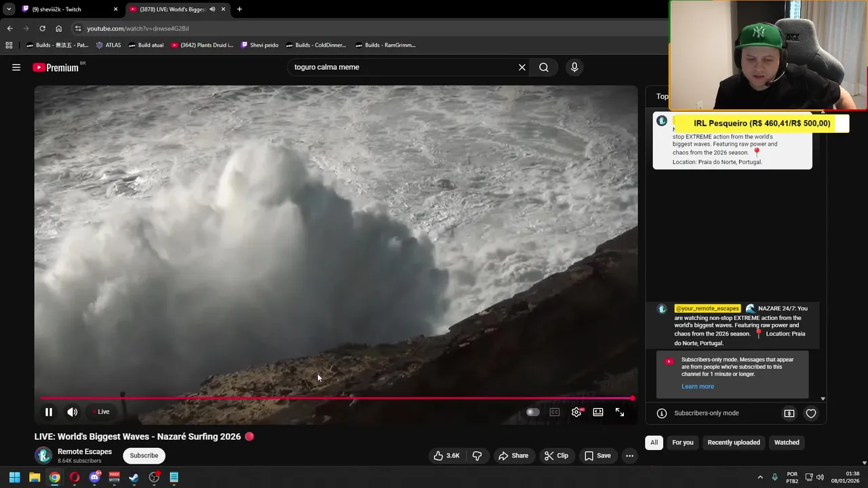
Task: Open video settings gear in player
Action: pos(576,411)
